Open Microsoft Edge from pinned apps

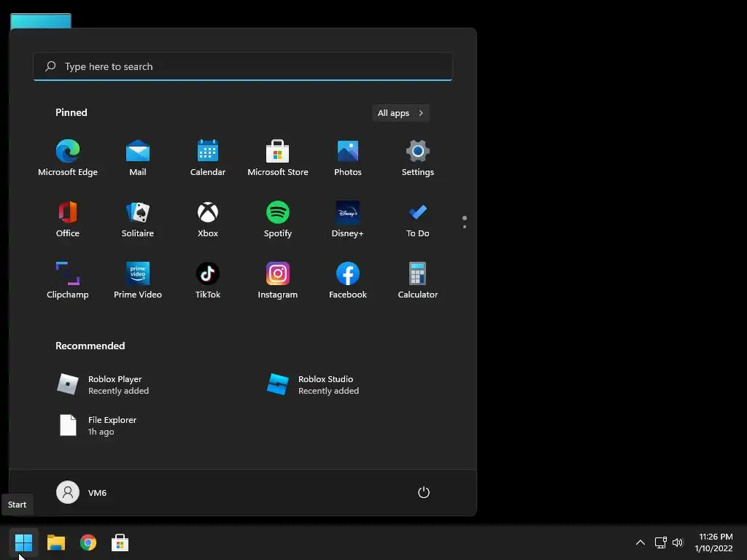(68, 158)
